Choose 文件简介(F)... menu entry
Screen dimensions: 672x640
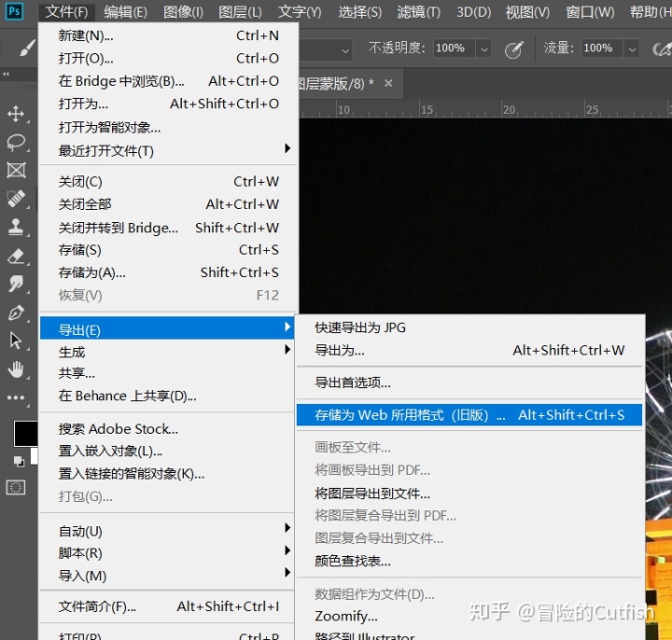(167, 606)
